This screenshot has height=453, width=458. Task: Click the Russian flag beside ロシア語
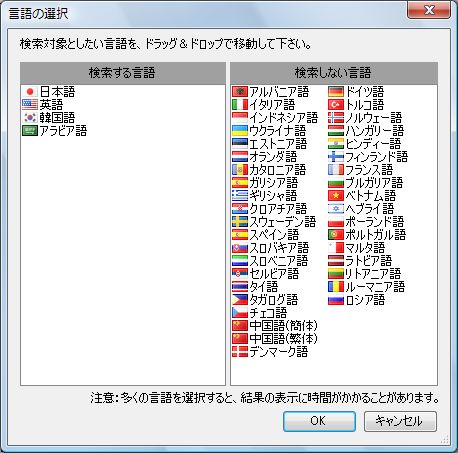pos(336,300)
